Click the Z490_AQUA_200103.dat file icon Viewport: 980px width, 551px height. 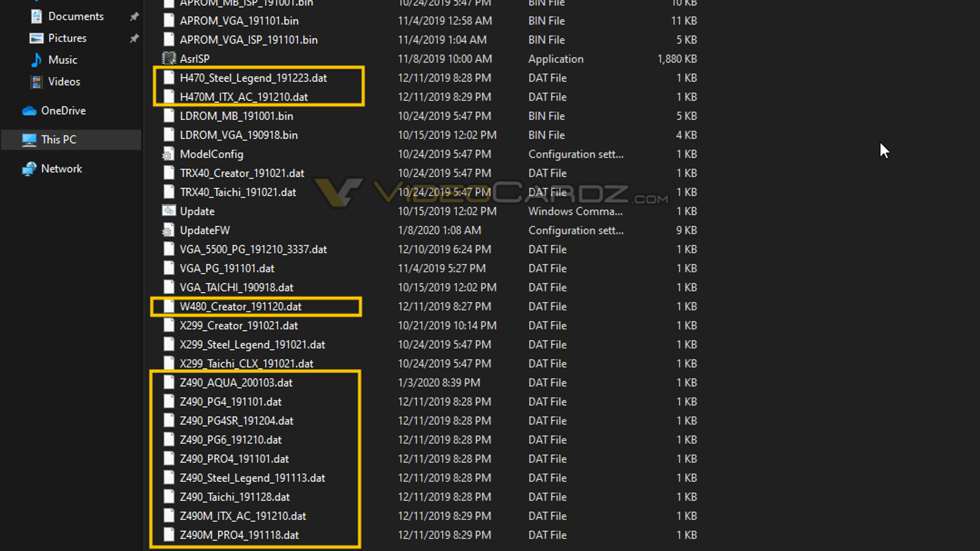click(x=169, y=383)
